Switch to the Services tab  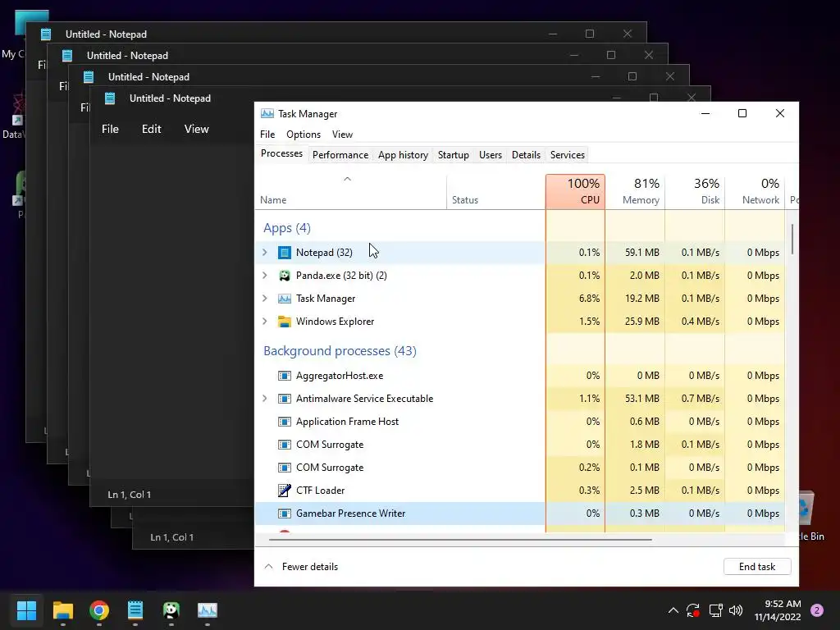click(568, 155)
